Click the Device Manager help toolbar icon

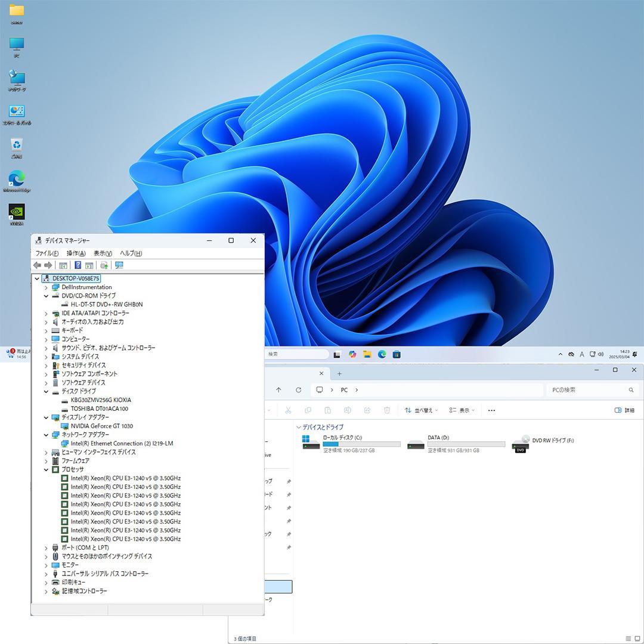pyautogui.click(x=78, y=265)
